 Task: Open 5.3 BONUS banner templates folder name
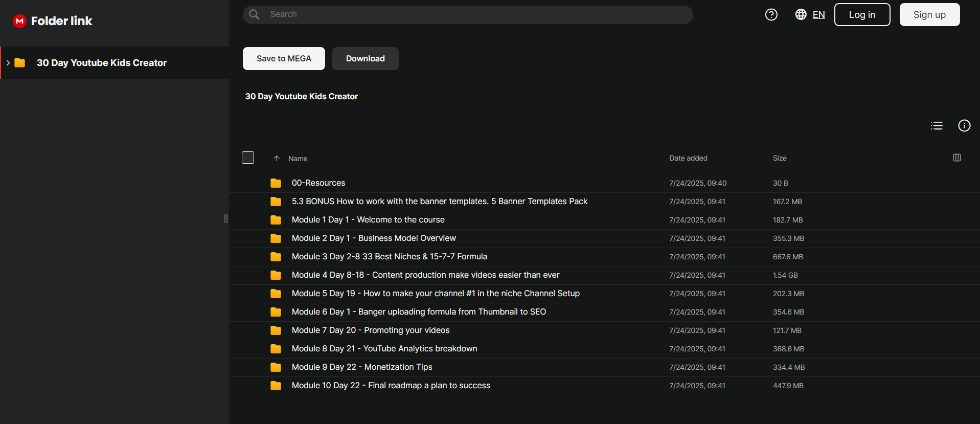440,202
